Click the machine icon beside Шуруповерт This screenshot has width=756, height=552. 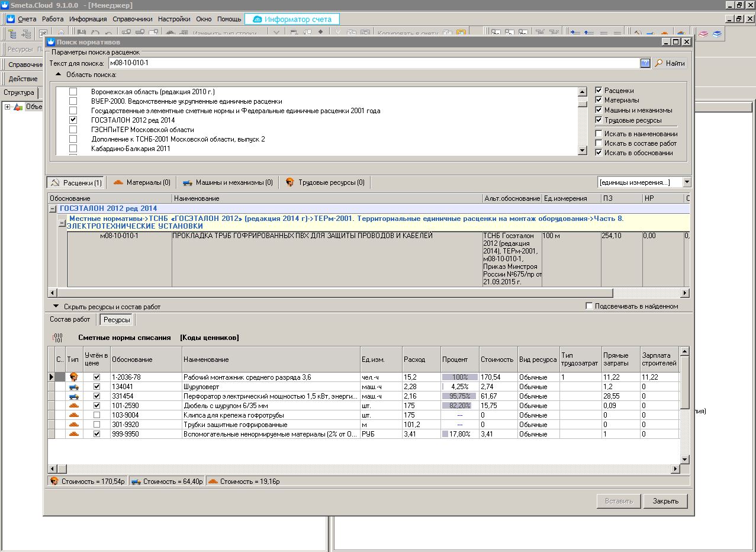73,387
